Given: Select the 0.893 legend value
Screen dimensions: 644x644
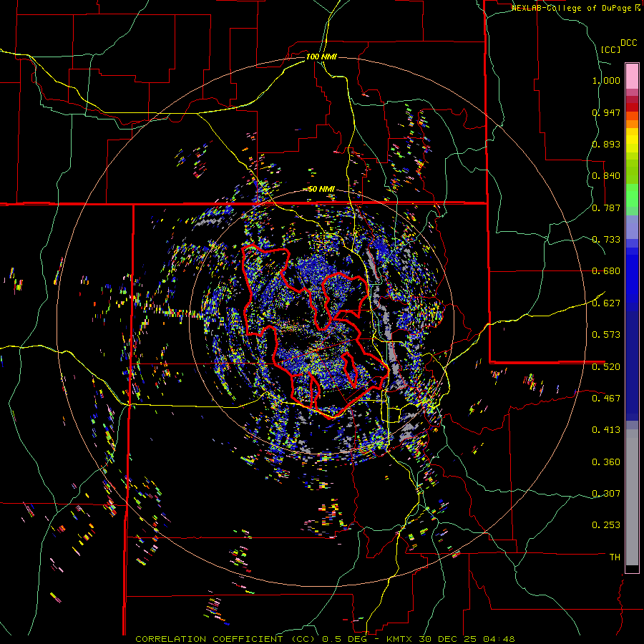Looking at the screenshot, I should pyautogui.click(x=606, y=144).
